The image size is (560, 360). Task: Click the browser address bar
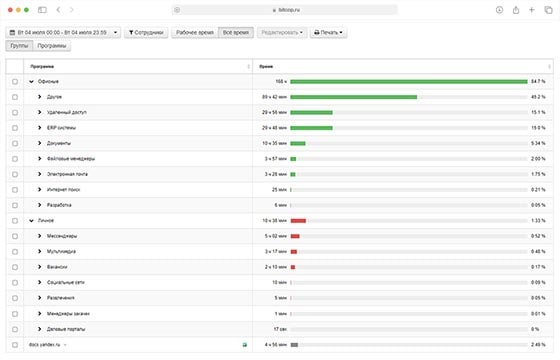pos(285,10)
